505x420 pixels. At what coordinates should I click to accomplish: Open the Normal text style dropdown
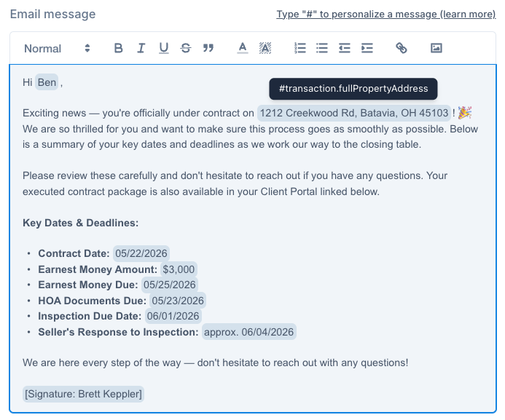pos(57,49)
